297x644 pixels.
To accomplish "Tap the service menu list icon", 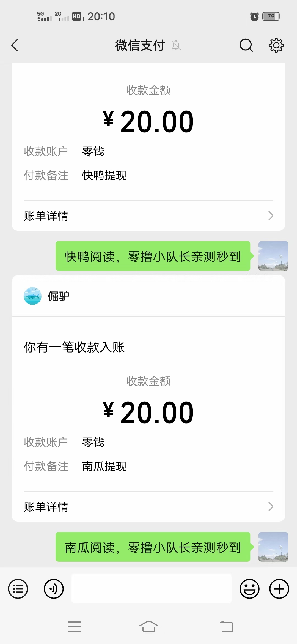I will 18,589.
